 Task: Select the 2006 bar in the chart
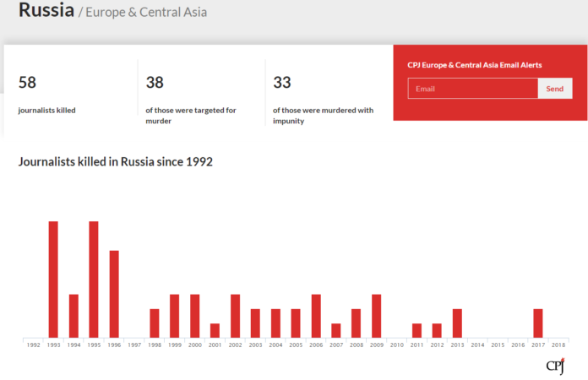click(316, 316)
